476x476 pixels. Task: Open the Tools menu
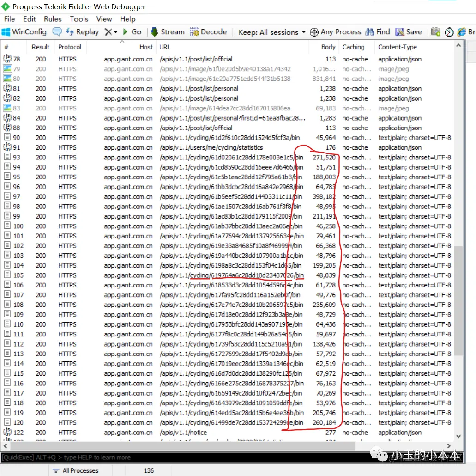[x=79, y=19]
